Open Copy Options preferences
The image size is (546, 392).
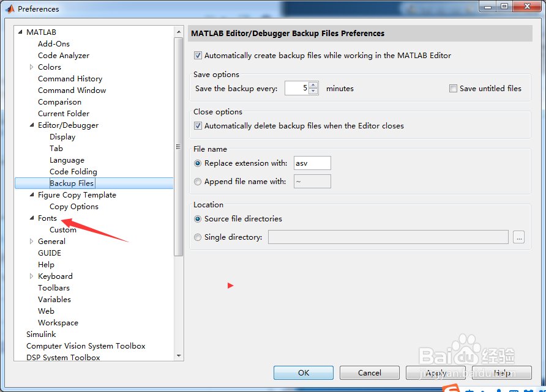pyautogui.click(x=74, y=207)
